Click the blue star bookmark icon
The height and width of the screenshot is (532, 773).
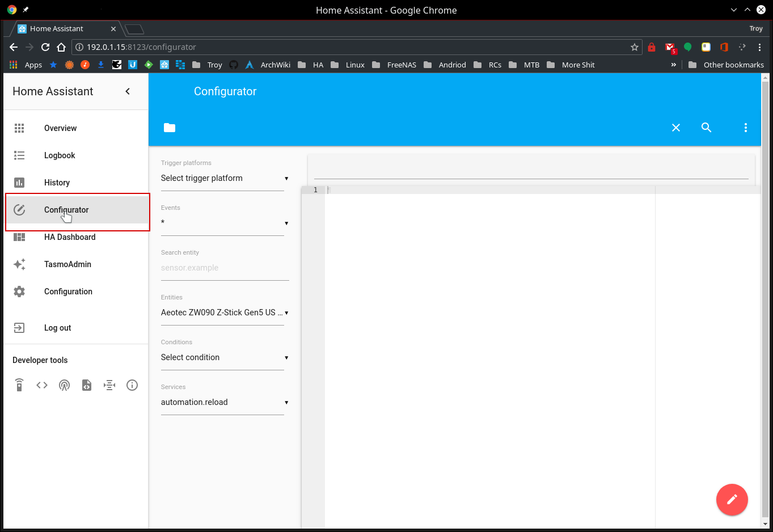(x=53, y=65)
